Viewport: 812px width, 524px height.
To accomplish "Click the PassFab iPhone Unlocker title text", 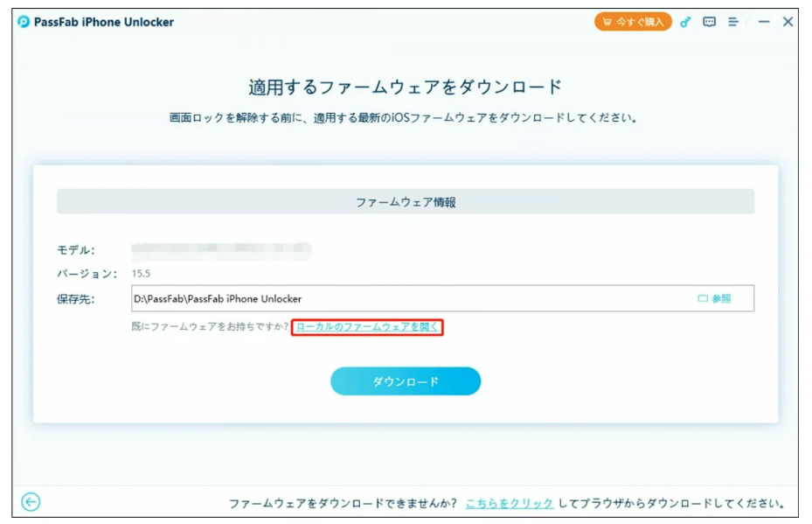I will click(x=103, y=22).
